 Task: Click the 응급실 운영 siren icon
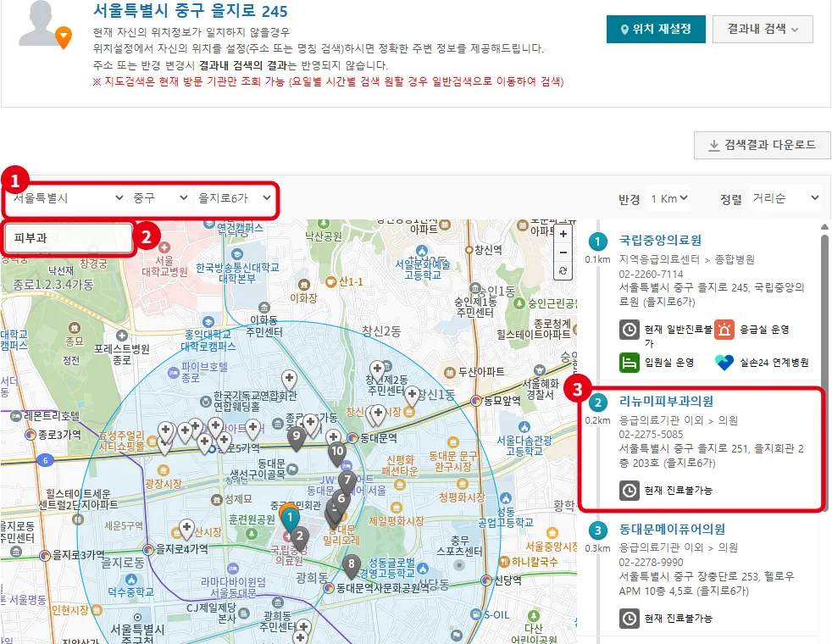[x=724, y=330]
